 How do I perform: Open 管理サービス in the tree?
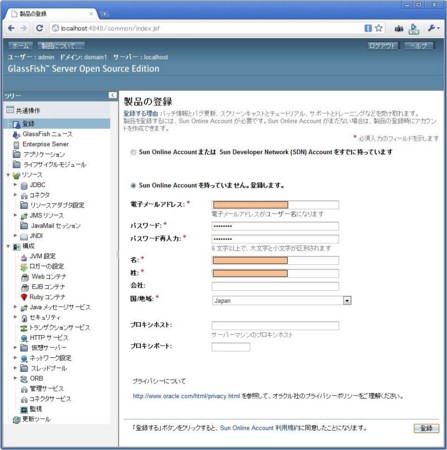(47, 389)
